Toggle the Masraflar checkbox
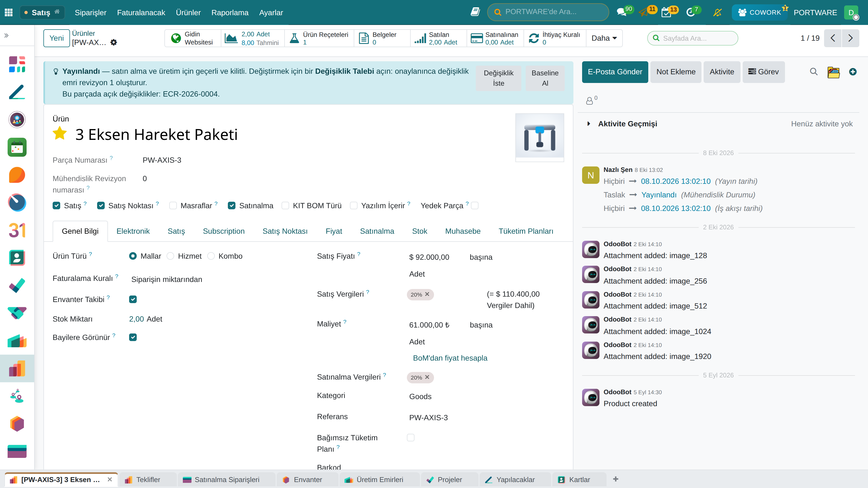Screen dimensions: 868x488 pos(173,206)
